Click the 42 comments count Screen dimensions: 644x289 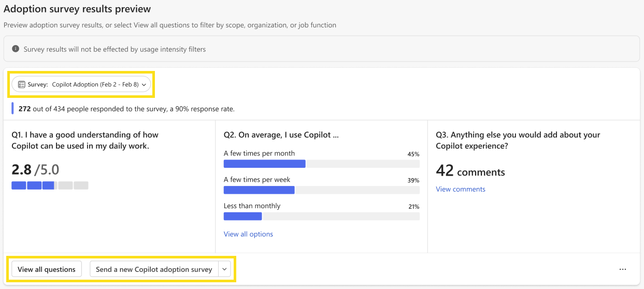pyautogui.click(x=470, y=171)
